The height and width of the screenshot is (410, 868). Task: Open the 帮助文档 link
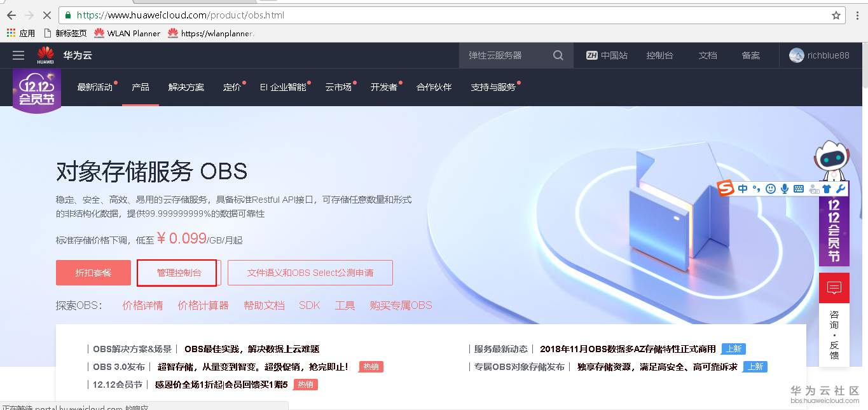pyautogui.click(x=264, y=306)
